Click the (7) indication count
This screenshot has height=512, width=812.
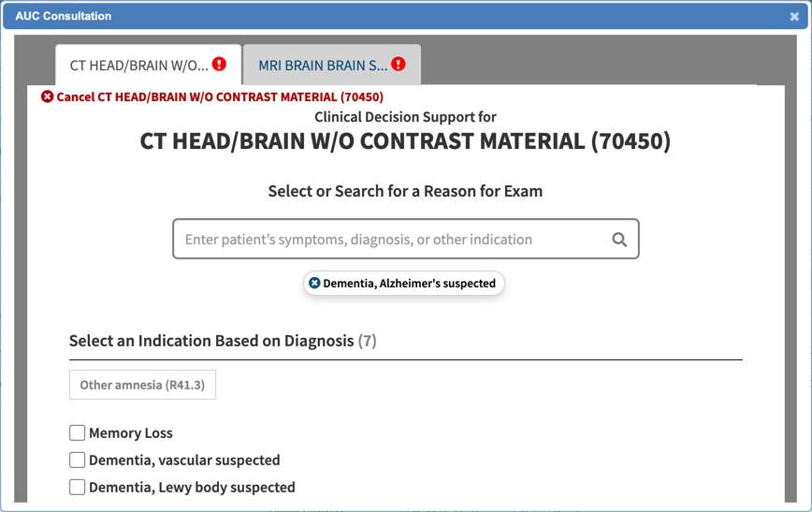point(368,341)
